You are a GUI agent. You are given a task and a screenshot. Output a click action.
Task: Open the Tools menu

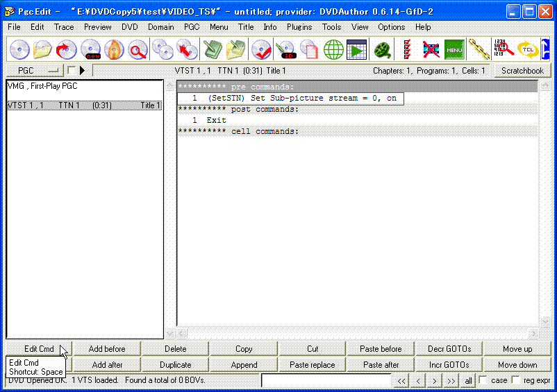(331, 27)
